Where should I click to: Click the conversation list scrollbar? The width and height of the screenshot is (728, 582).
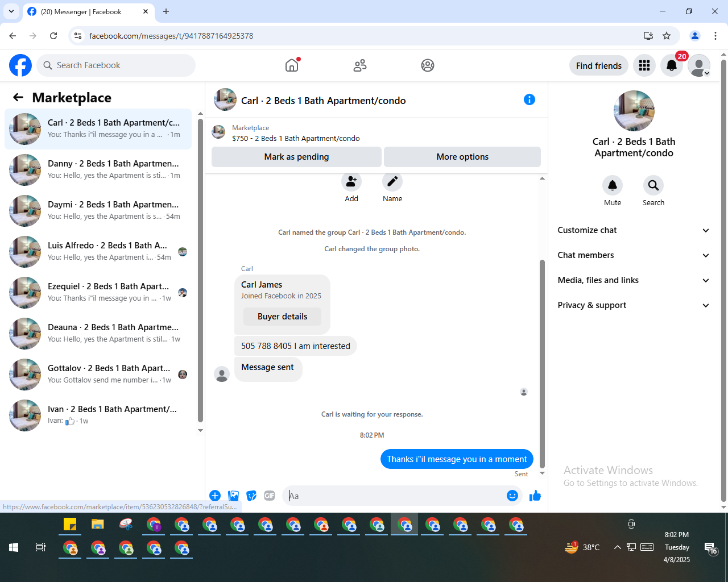coord(200,270)
